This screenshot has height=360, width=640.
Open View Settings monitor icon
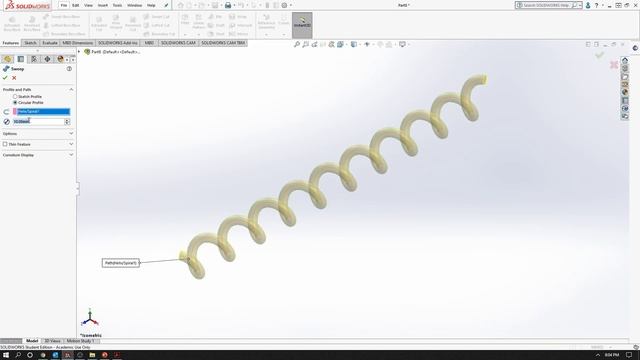(402, 44)
